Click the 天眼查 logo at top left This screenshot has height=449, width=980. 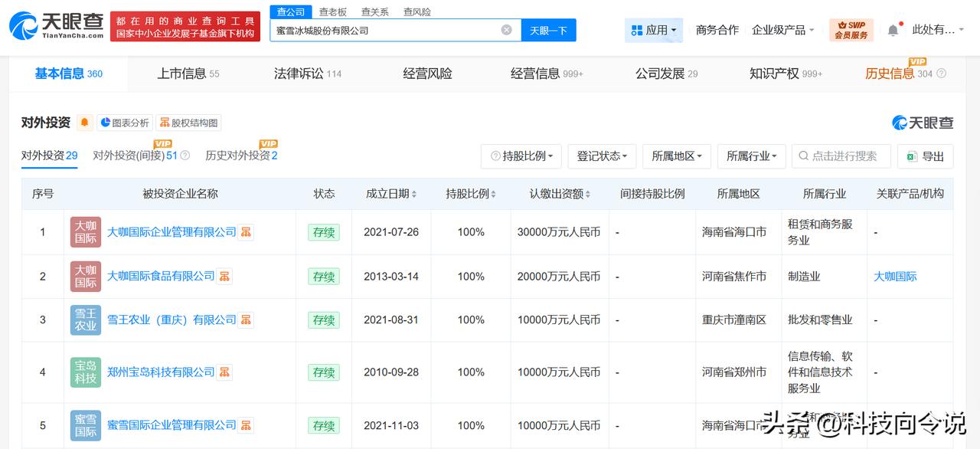point(56,26)
